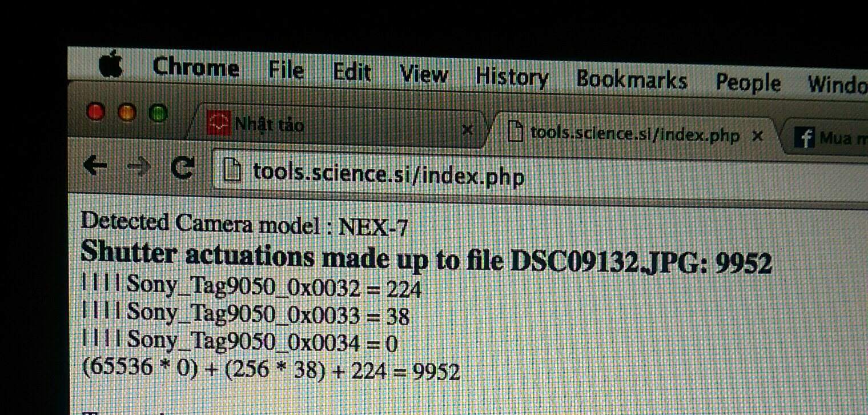Go back with the back arrow
The width and height of the screenshot is (868, 415).
click(x=95, y=166)
